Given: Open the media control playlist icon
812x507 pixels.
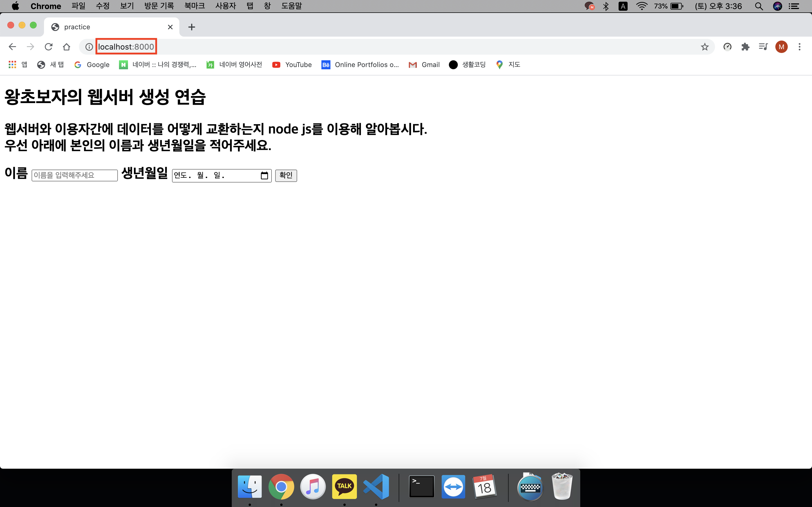Looking at the screenshot, I should (x=763, y=46).
